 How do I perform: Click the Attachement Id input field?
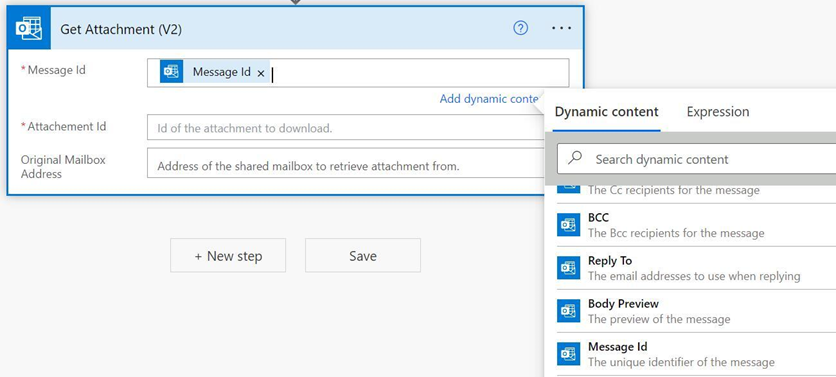[345, 128]
